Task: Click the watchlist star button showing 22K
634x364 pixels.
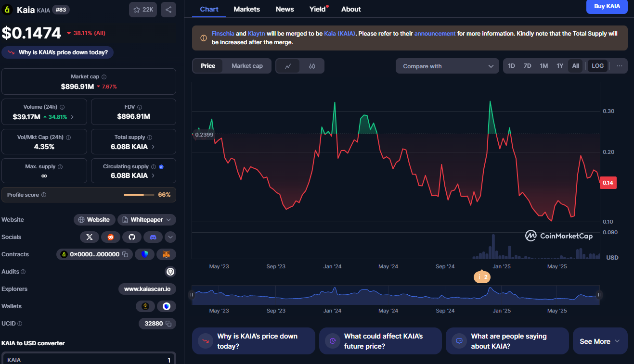Action: pyautogui.click(x=143, y=10)
